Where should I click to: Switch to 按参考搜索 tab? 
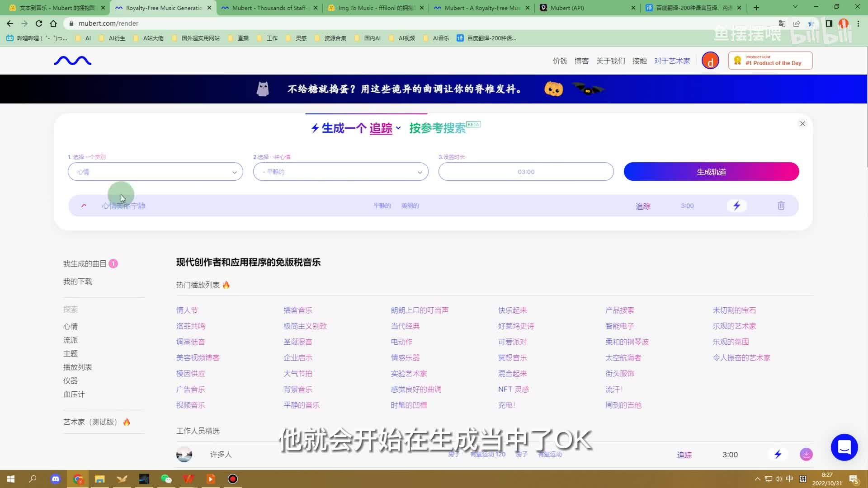tap(437, 128)
